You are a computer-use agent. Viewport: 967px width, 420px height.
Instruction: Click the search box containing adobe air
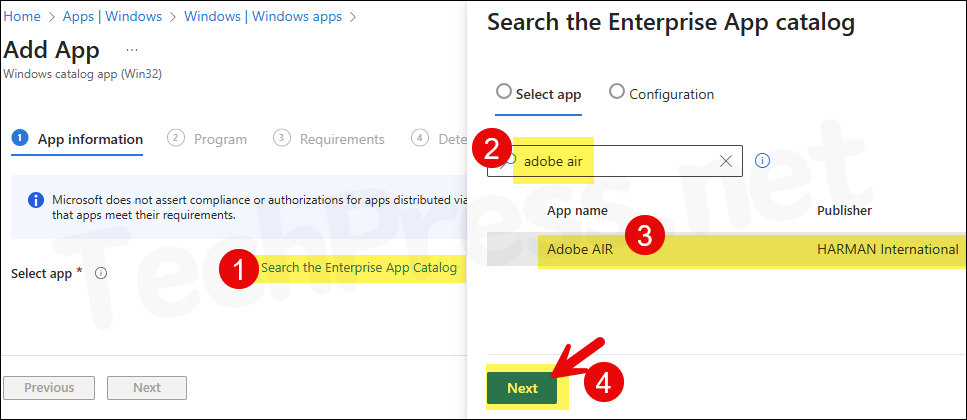pyautogui.click(x=614, y=162)
